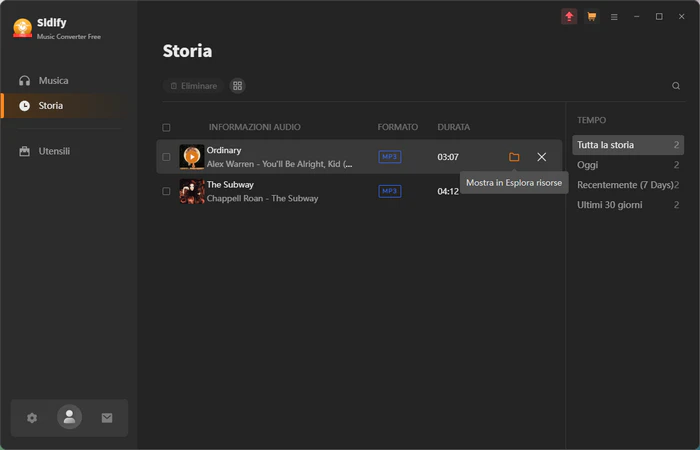Filter by Recentemente (7 Days)
Viewport: 700px width, 450px height.
pyautogui.click(x=628, y=185)
